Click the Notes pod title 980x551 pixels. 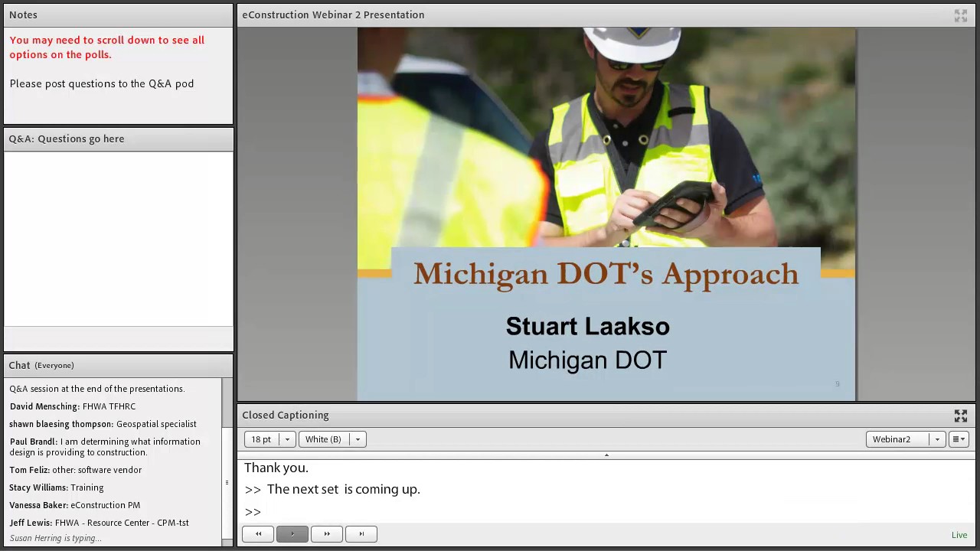[23, 15]
